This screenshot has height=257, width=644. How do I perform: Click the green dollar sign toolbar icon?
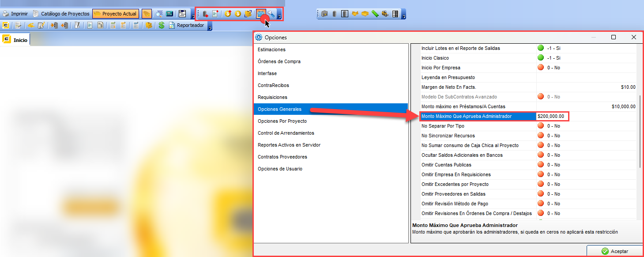tap(162, 26)
